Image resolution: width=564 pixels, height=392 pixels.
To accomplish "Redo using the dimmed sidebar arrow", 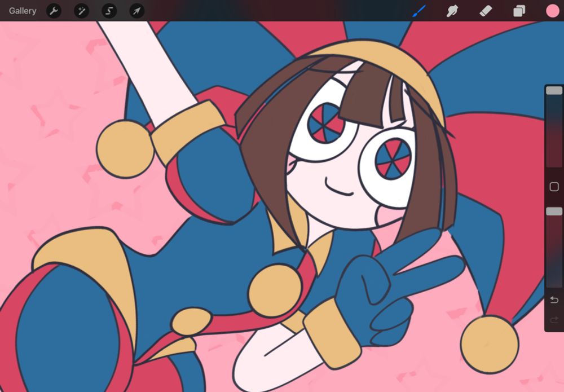I will click(554, 319).
